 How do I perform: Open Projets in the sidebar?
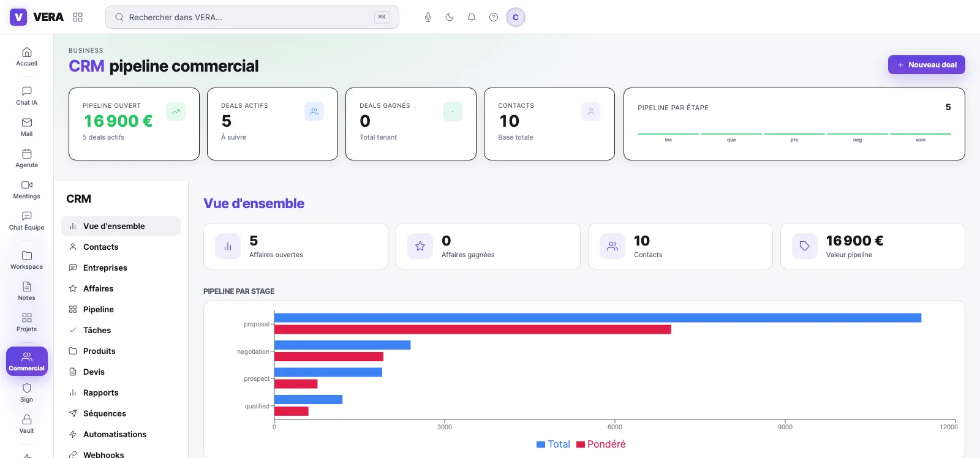[27, 323]
